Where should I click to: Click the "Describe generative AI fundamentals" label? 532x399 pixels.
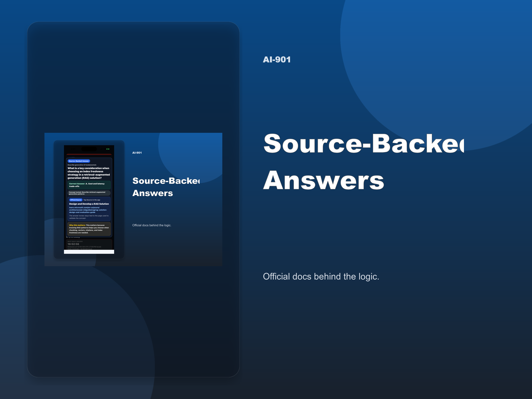[x=82, y=165]
